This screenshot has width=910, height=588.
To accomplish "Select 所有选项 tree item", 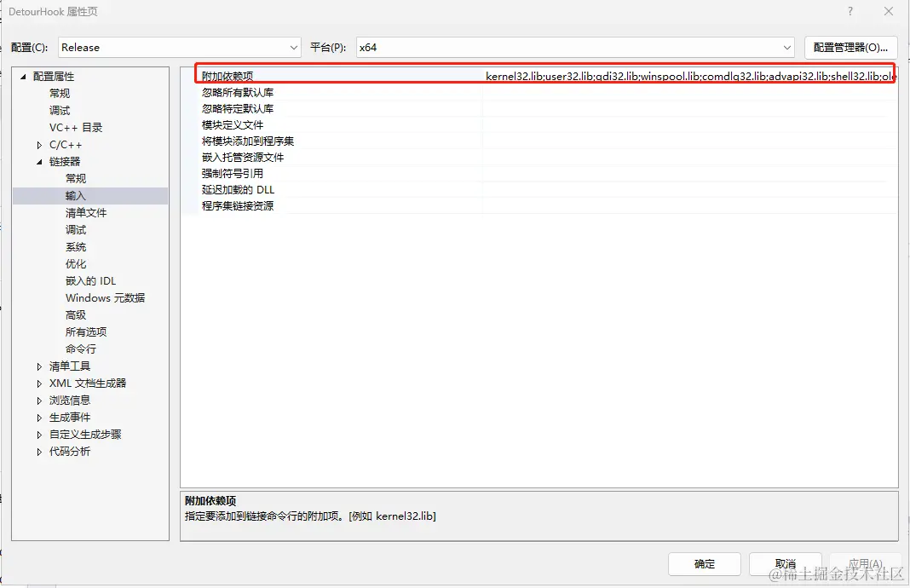I will (x=86, y=332).
